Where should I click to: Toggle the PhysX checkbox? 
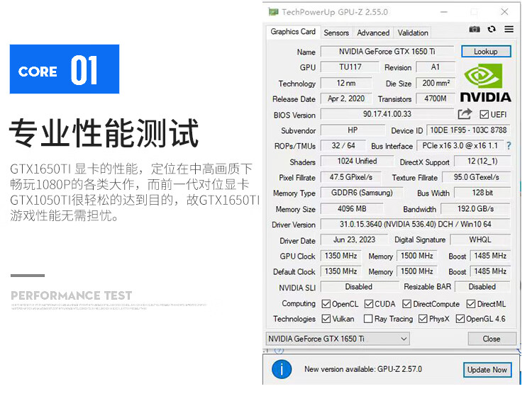coord(423,319)
